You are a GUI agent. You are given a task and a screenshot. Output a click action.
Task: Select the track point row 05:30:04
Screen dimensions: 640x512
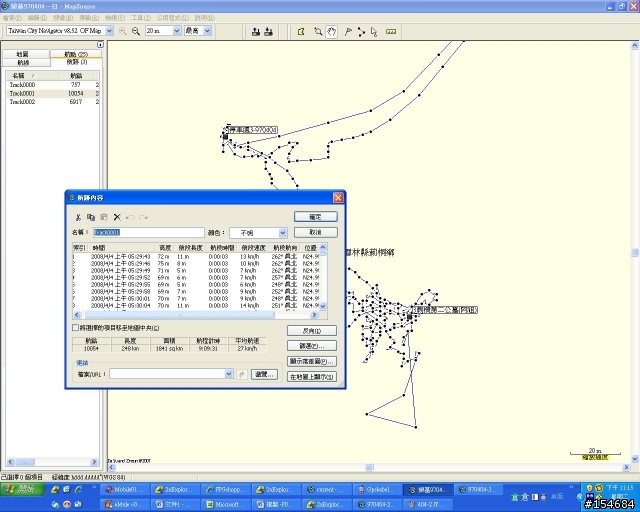196,305
